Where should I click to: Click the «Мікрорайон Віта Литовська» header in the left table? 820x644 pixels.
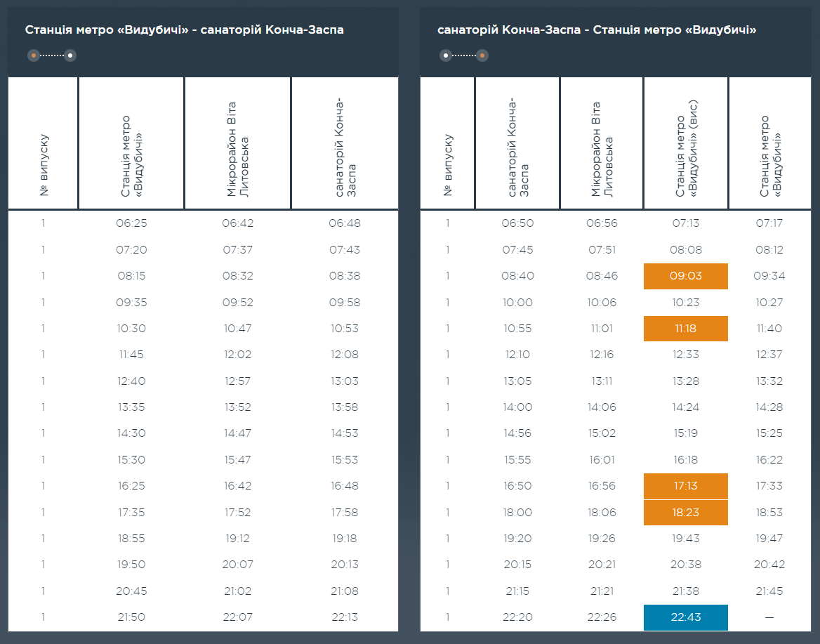click(x=238, y=149)
